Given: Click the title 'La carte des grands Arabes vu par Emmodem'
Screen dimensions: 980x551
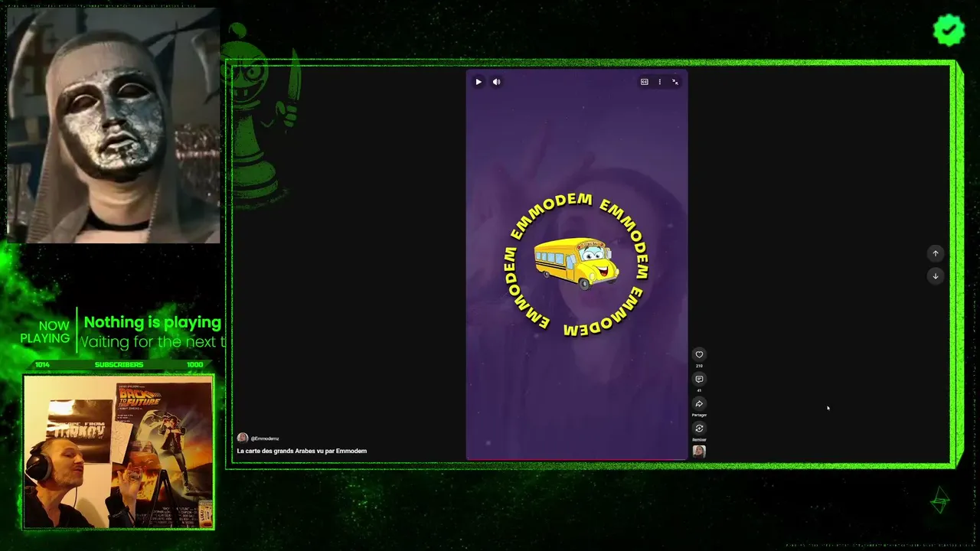Looking at the screenshot, I should coord(302,451).
